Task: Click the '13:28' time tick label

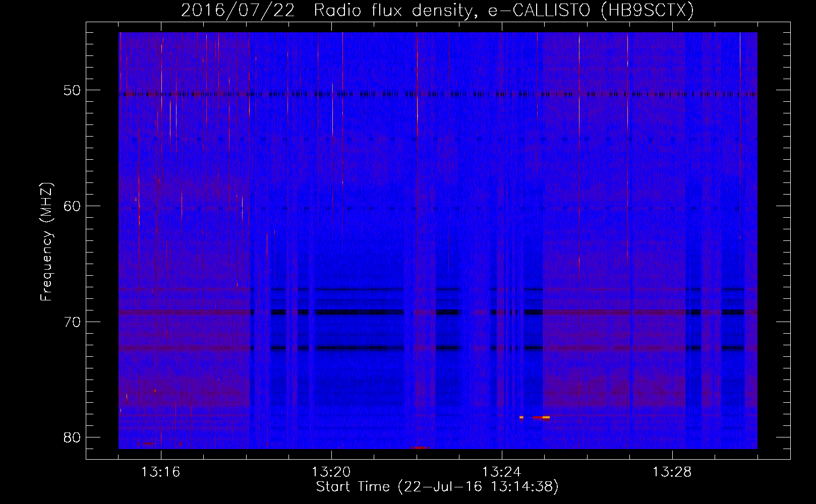Action: (x=672, y=472)
